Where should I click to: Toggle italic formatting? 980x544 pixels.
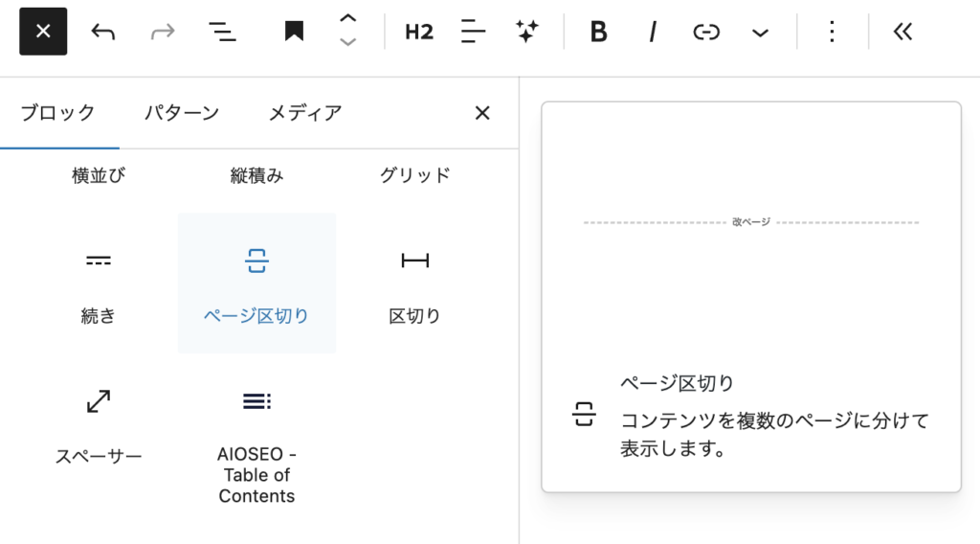click(653, 32)
